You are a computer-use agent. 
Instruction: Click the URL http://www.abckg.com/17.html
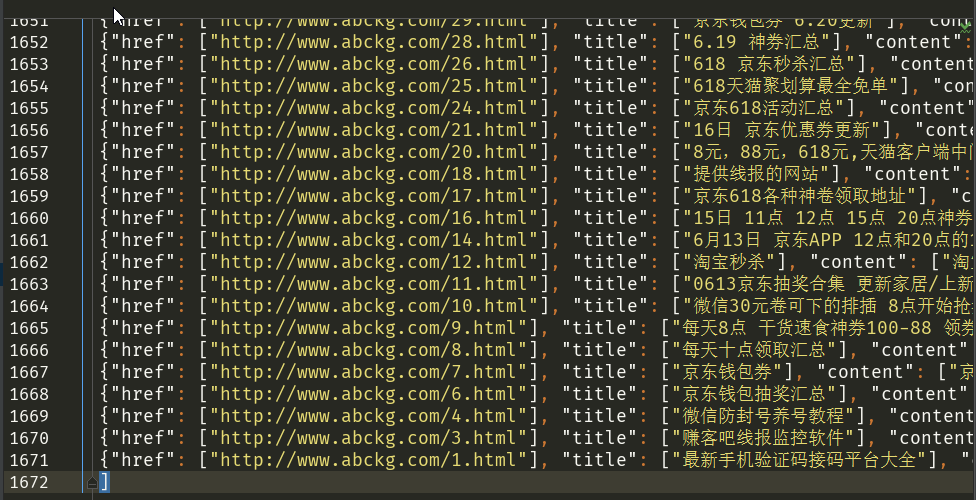[x=374, y=196]
